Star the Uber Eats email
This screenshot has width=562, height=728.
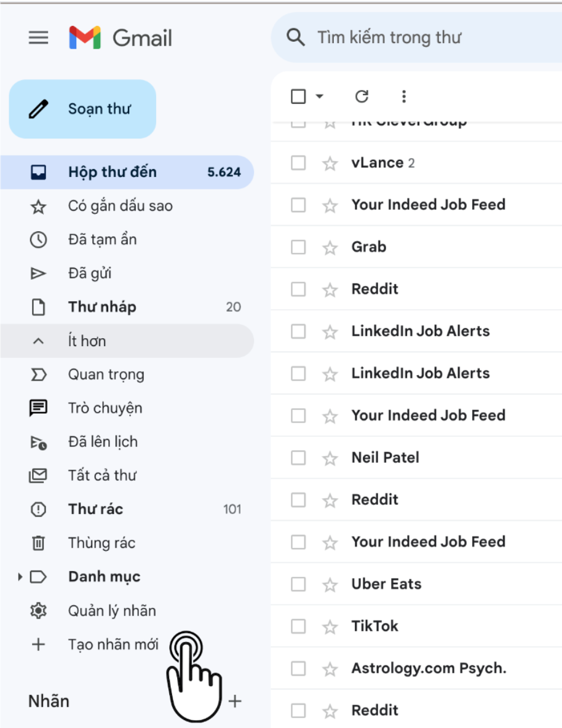(330, 585)
